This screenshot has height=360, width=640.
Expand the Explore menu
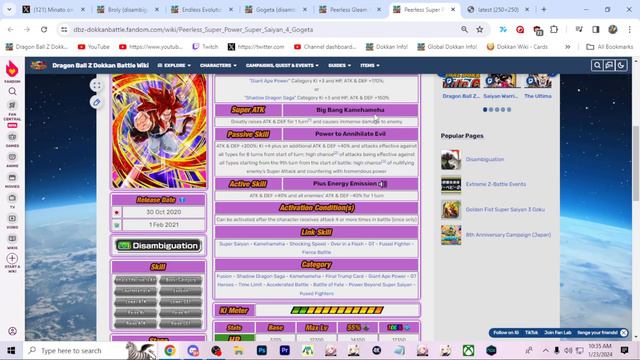click(x=174, y=65)
